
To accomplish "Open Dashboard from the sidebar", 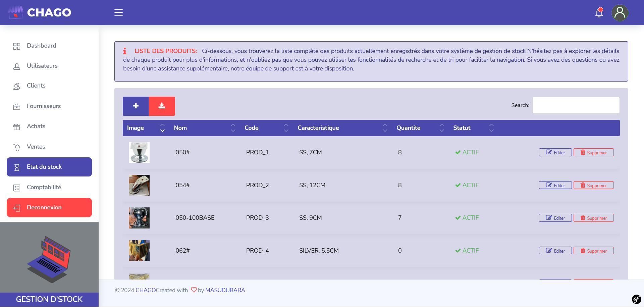I will (41, 46).
